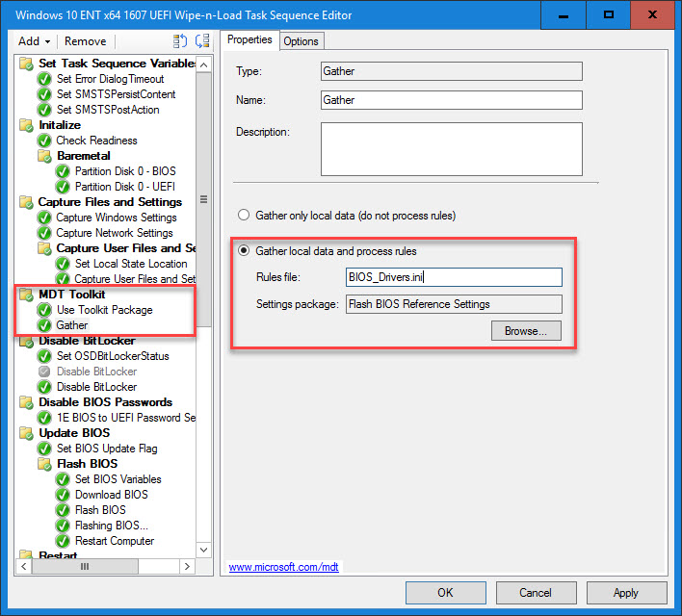Click the folder icon of Update BIOS group
682x616 pixels.
click(x=26, y=433)
